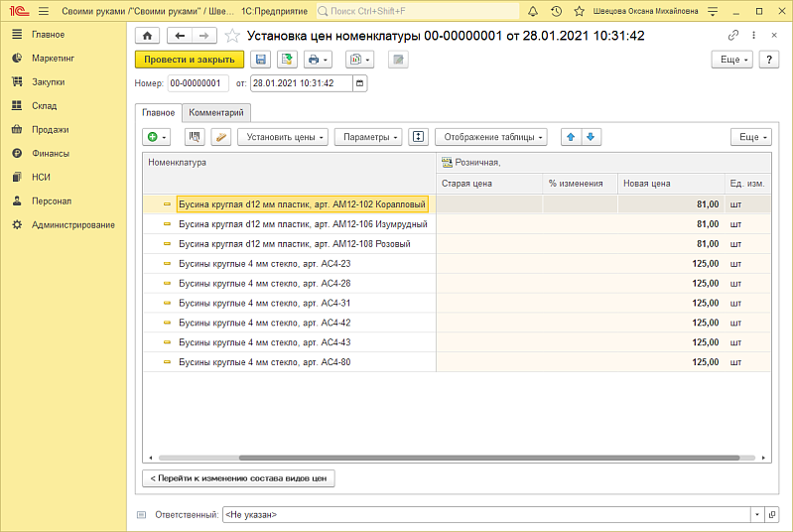Switch to the Комментарий tab
The image size is (793, 532).
(x=217, y=113)
